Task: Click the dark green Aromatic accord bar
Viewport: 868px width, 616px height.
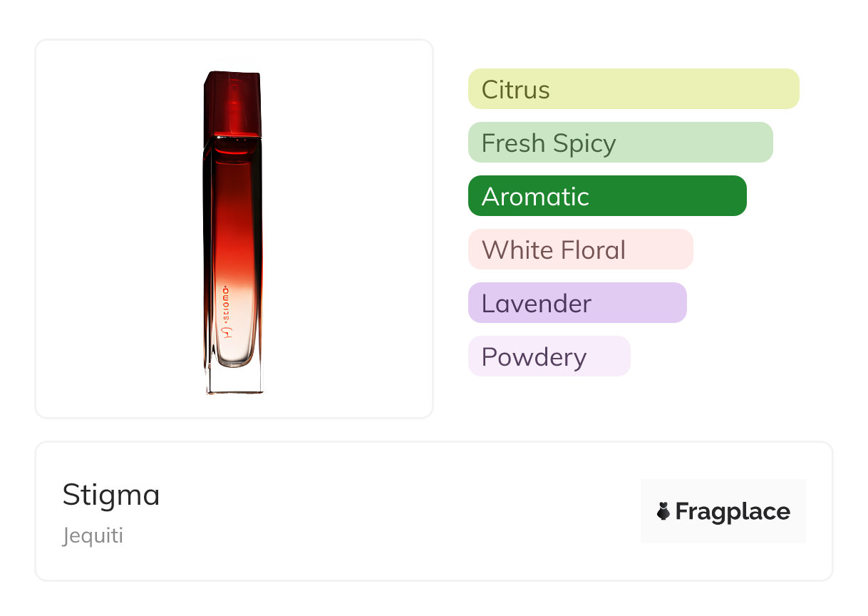Action: [x=607, y=196]
